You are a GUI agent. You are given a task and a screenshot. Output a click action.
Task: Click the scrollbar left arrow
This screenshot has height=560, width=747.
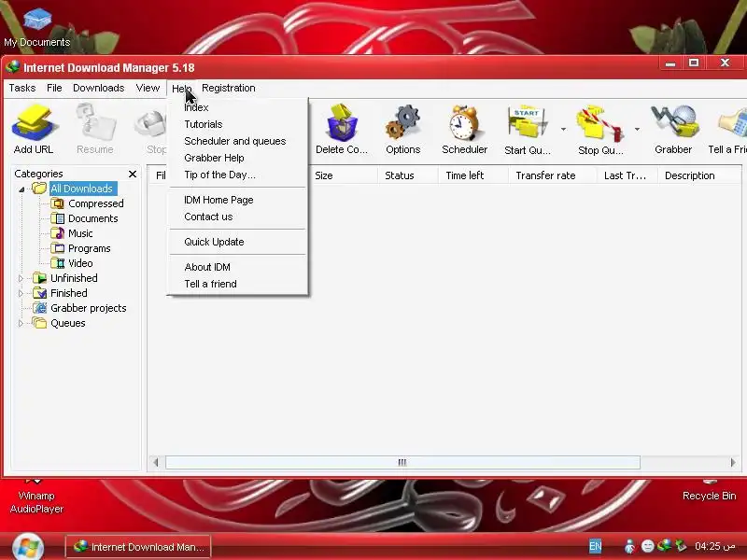[156, 462]
